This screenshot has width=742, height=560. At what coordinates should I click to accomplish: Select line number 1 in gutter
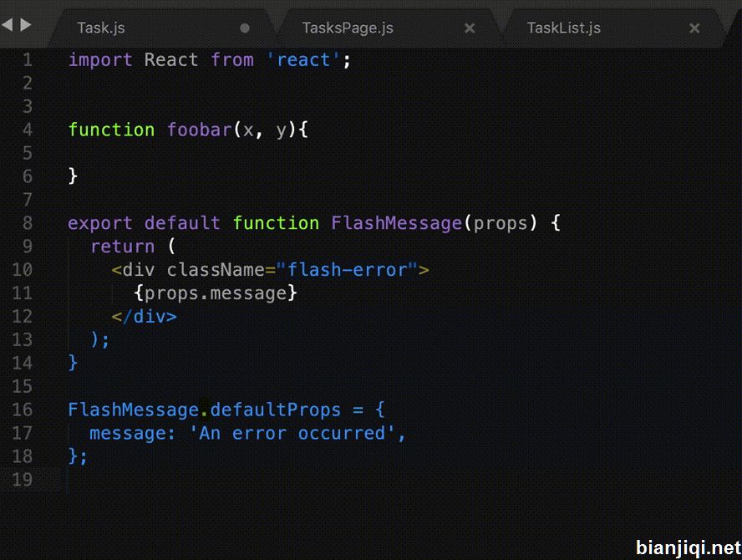click(28, 60)
